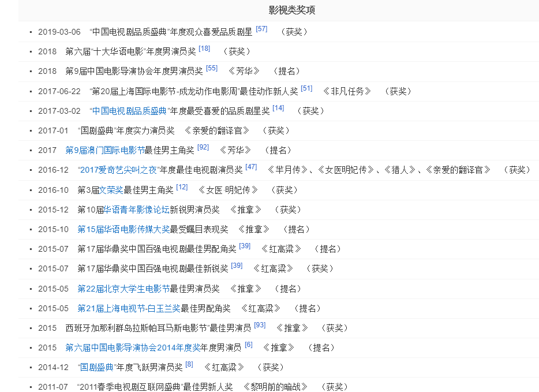Click the text 西班牙加那利群岛拉斯帕耳马斯电影节
Image resolution: width=539 pixels, height=392 pixels.
136,328
